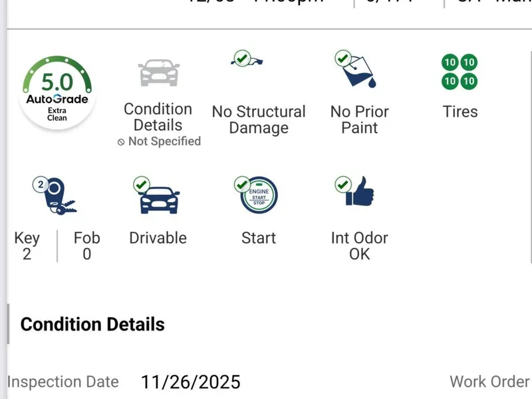This screenshot has width=532, height=399.
Task: Click the 5.0 AutoGrade Extra Clean gauge
Action: click(57, 91)
